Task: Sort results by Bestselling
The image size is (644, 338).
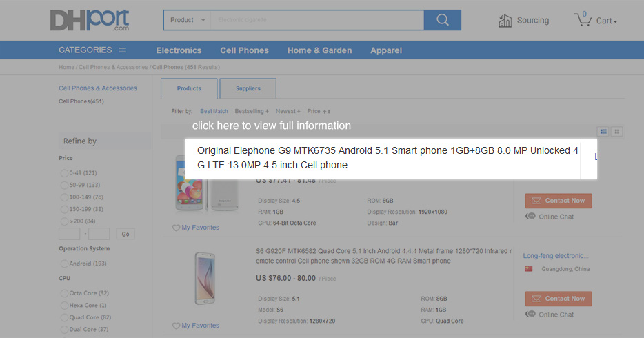Action: [x=252, y=111]
